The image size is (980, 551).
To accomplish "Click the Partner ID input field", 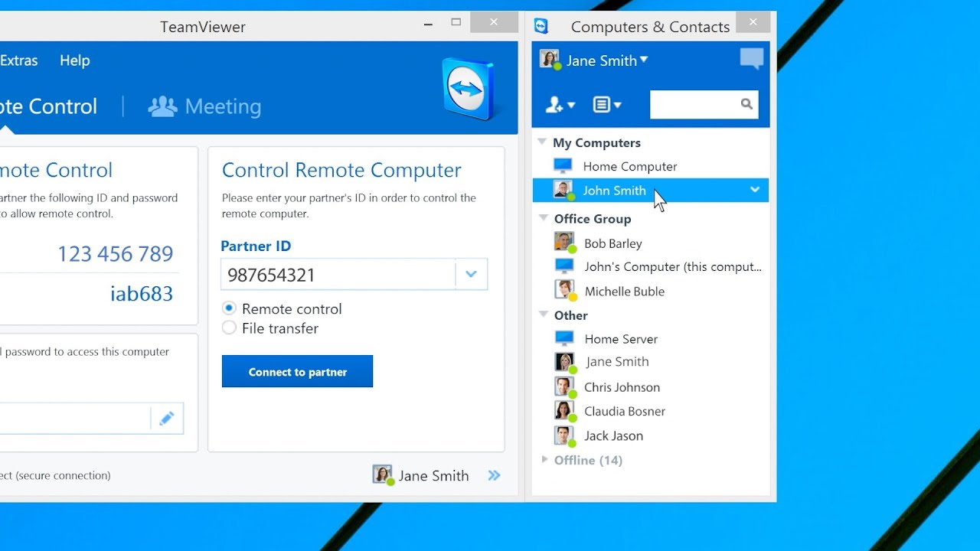I will [337, 274].
